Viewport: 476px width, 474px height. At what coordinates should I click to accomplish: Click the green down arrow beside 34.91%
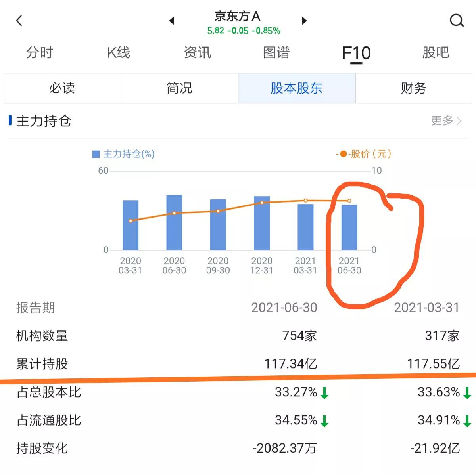click(x=467, y=420)
